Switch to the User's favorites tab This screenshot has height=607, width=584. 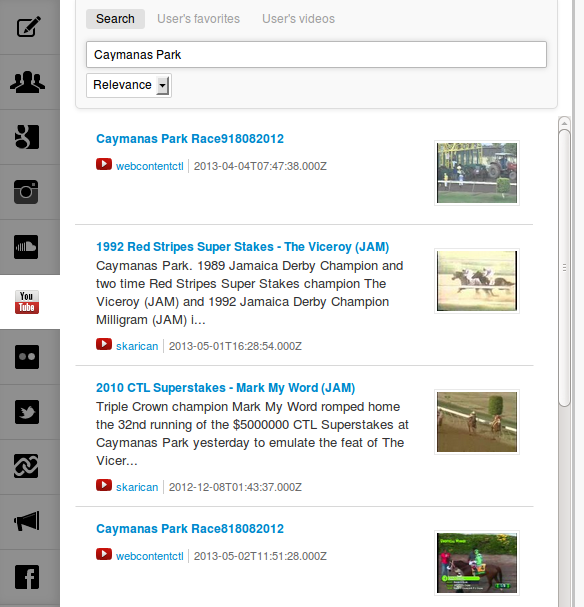(198, 19)
